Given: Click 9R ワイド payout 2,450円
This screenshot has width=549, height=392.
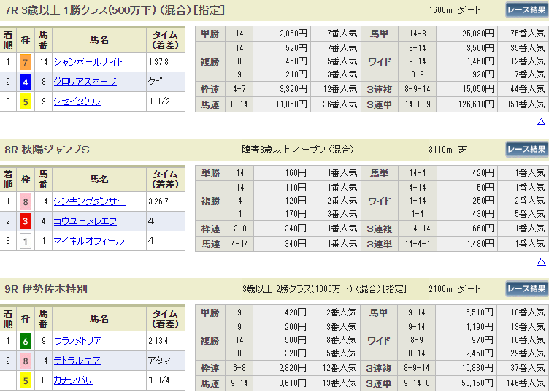Looking at the screenshot, I should [480, 353].
